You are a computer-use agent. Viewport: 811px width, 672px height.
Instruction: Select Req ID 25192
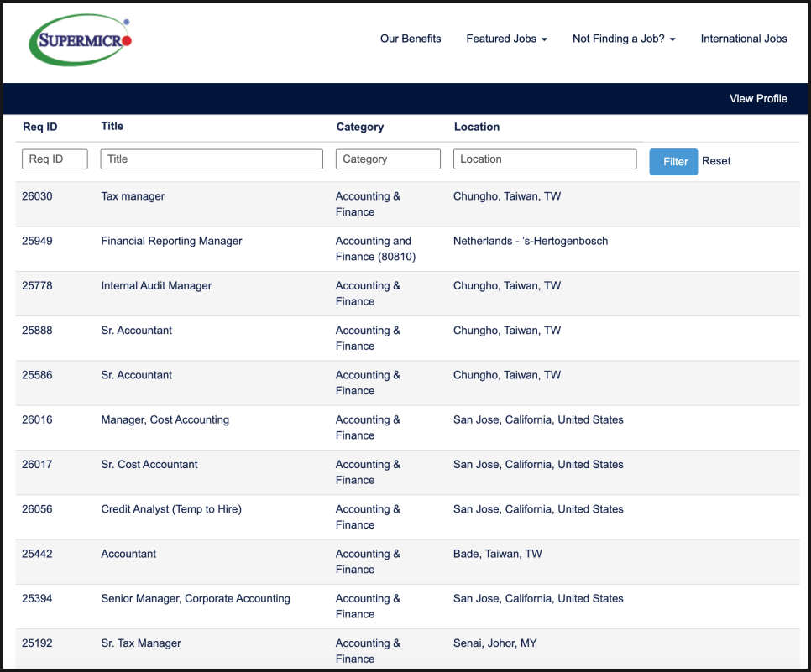pos(37,643)
